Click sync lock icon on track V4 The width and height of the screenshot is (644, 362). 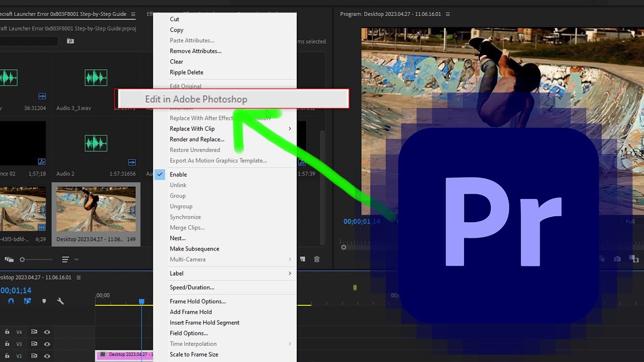34,332
